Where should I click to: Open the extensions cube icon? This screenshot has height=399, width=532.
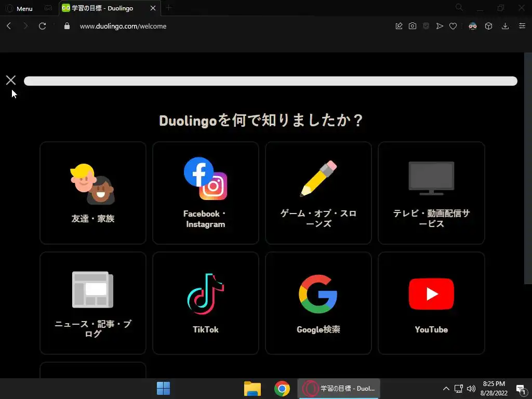click(x=488, y=26)
